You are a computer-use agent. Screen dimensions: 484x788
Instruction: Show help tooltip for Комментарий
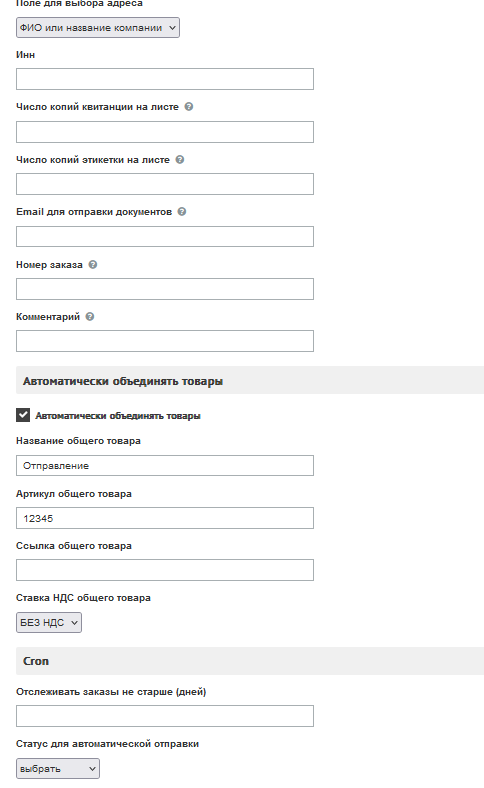(x=89, y=317)
